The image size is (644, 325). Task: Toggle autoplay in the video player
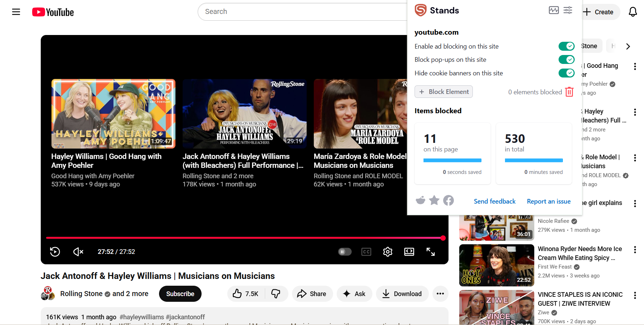click(344, 252)
